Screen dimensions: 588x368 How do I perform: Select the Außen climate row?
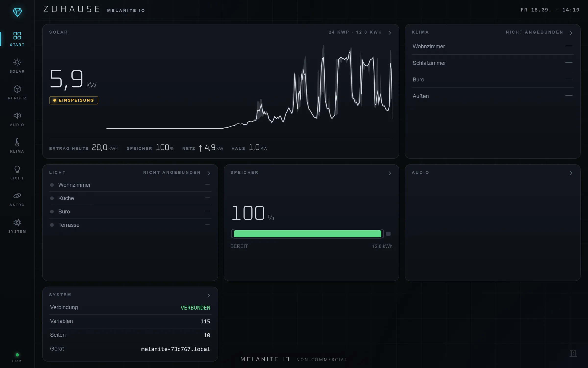(x=492, y=96)
